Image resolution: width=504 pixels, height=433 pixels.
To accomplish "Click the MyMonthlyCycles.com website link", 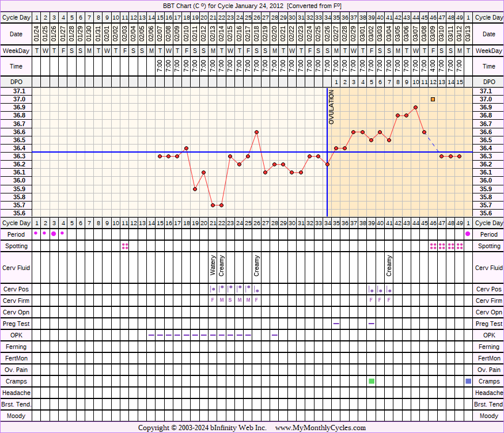I will [x=320, y=428].
